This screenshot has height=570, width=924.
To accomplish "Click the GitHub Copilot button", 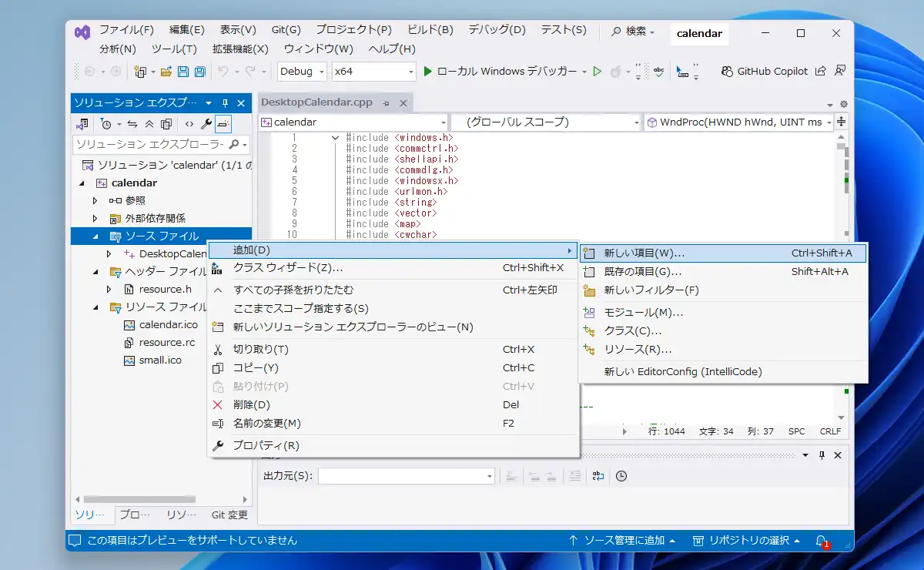I will (x=765, y=71).
